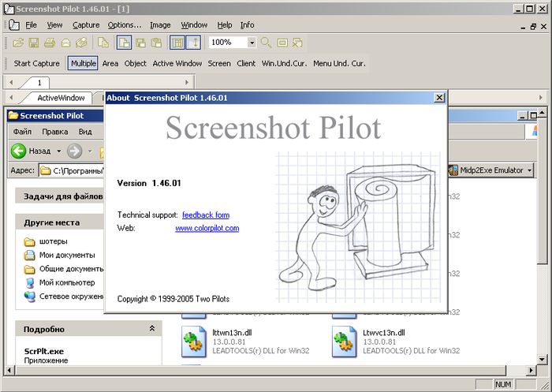552x392 pixels.
Task: Select Screen capture mode
Action: pos(219,63)
